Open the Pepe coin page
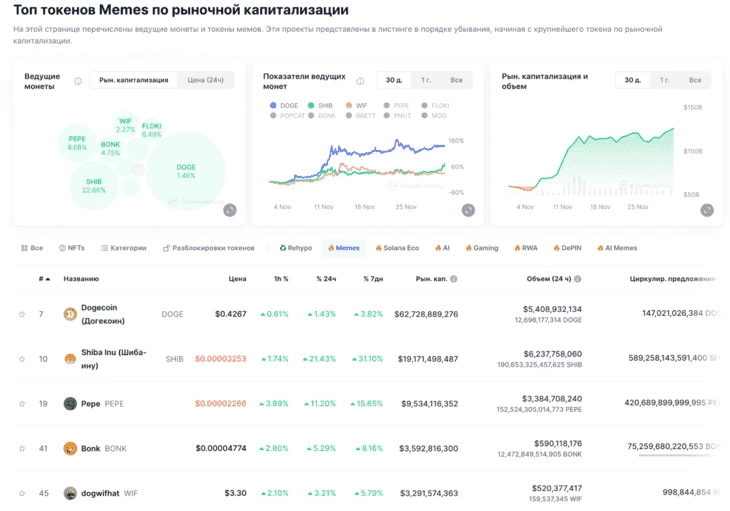The image size is (730, 511). coord(90,403)
